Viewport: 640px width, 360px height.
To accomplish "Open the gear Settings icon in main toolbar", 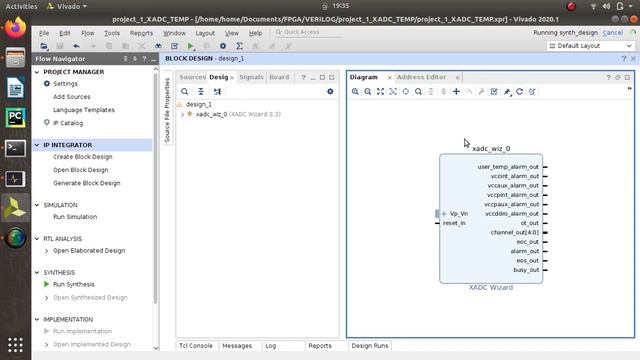I will (x=223, y=46).
